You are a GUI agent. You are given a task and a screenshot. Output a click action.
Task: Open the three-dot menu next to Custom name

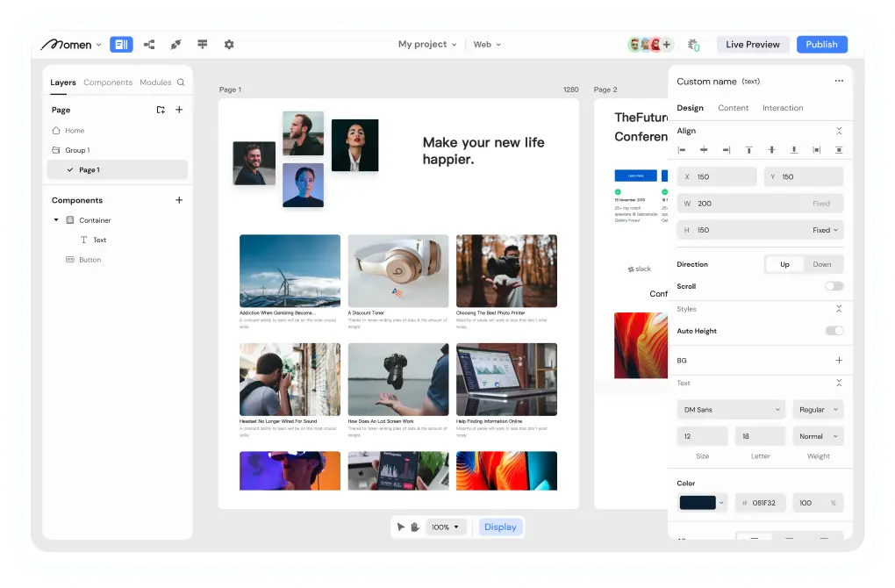click(839, 82)
